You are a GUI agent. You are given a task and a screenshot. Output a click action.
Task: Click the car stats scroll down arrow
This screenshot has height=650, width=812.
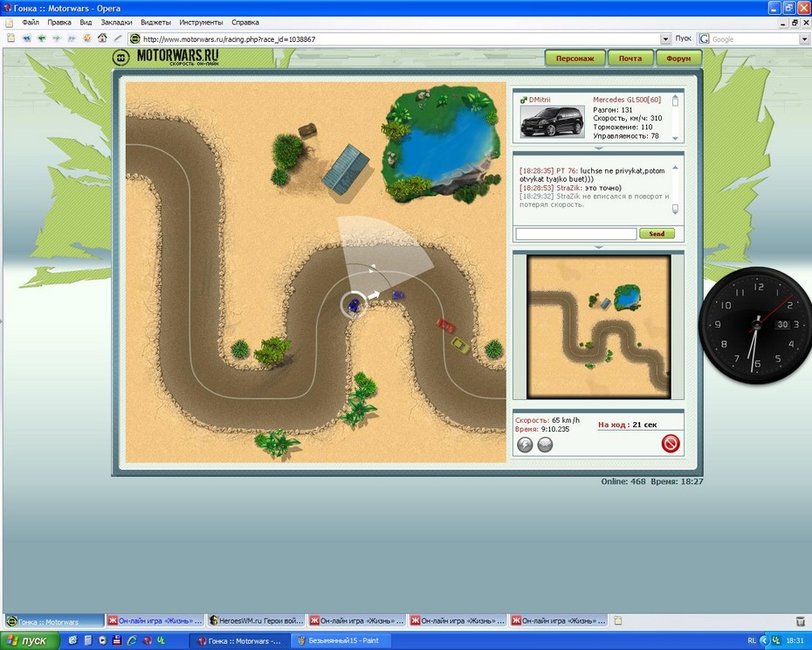675,138
